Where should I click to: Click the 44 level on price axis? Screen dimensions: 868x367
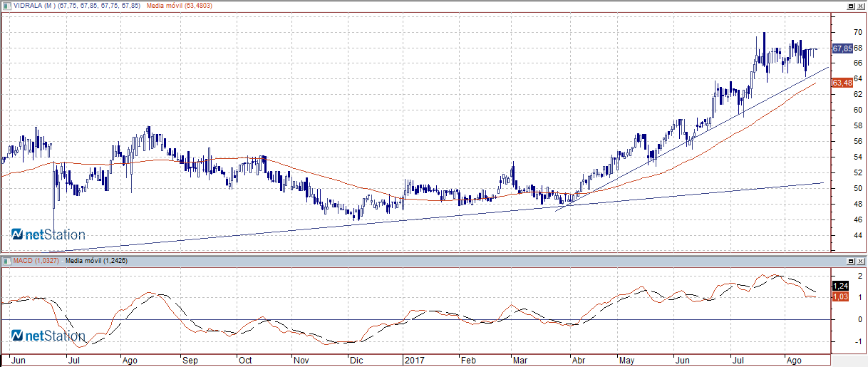[x=839, y=235]
